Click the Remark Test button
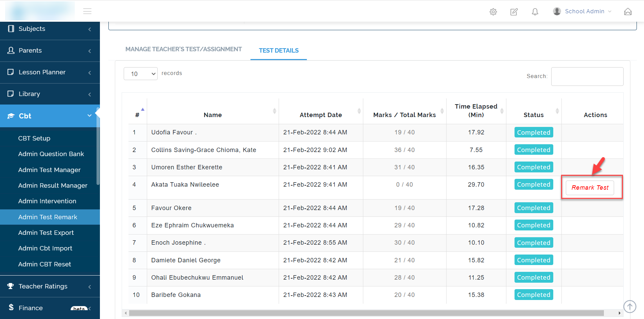Image resolution: width=644 pixels, height=319 pixels. click(x=590, y=188)
